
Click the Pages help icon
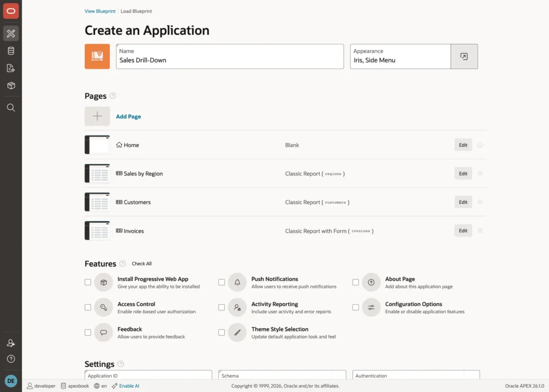pos(113,95)
